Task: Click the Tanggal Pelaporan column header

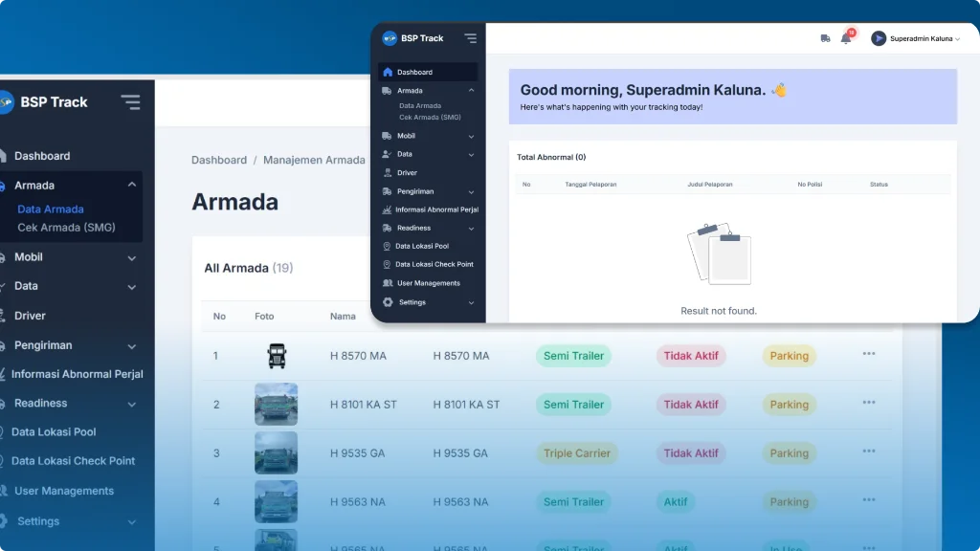Action: tap(590, 185)
